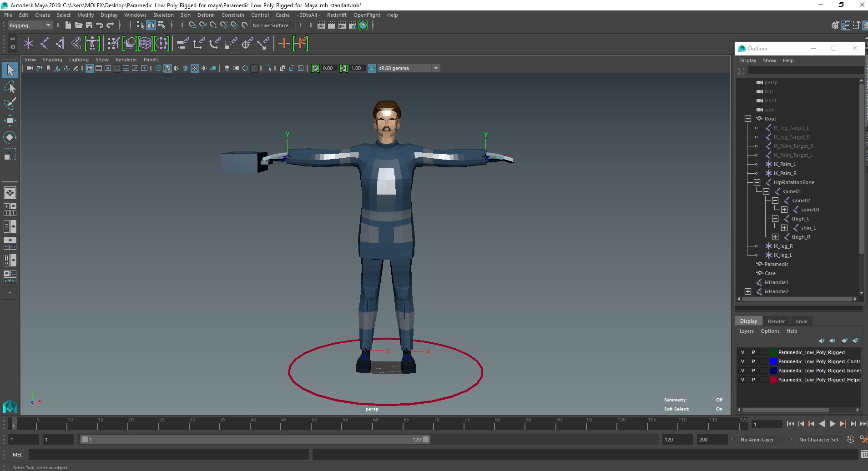Save the scene with floppy icon
This screenshot has width=868, height=471.
(89, 25)
